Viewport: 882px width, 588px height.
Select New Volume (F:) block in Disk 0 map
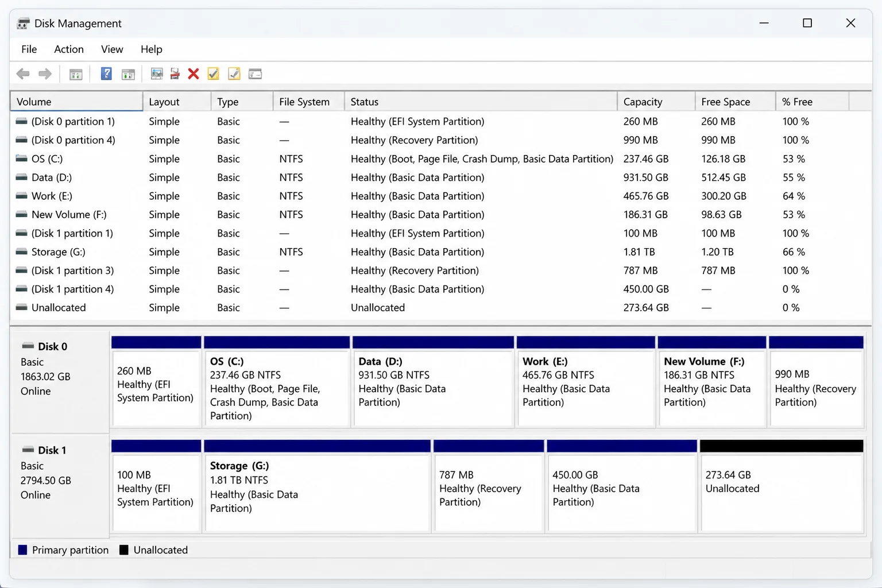(712, 381)
